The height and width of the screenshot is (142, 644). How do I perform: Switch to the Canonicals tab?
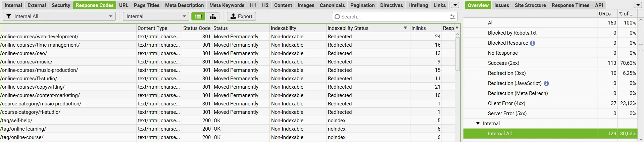coord(332,5)
